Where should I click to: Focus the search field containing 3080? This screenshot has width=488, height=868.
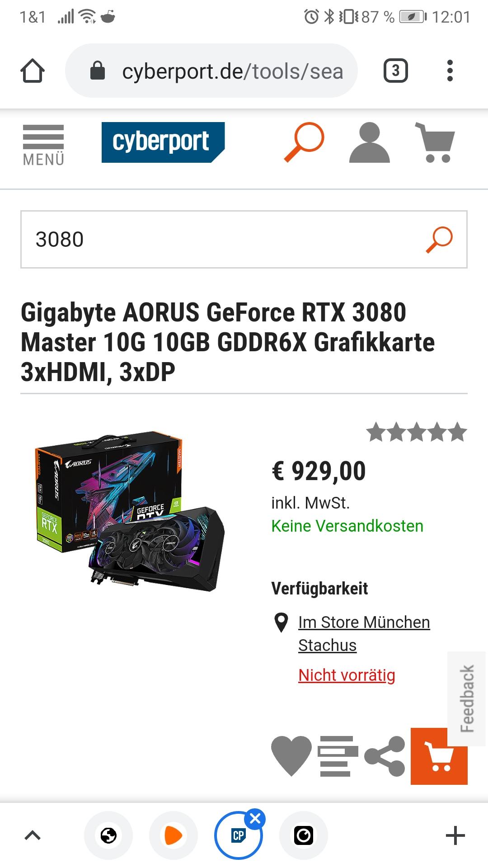244,239
